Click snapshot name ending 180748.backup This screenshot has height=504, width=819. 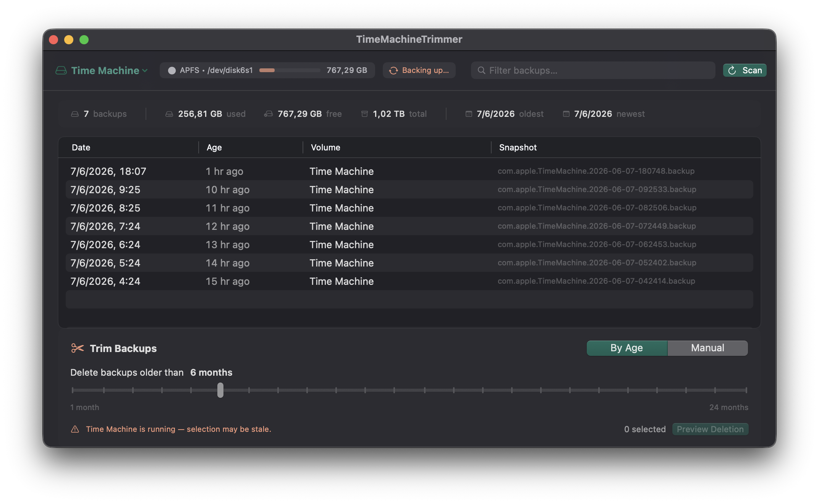[x=596, y=171]
